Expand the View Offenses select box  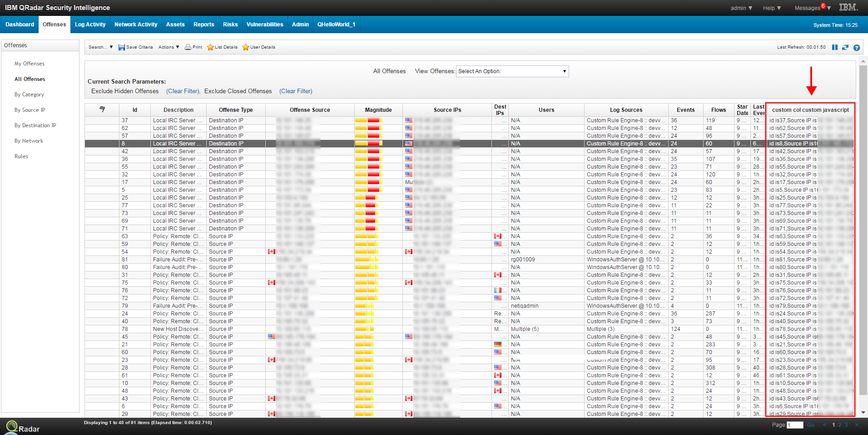tap(512, 71)
